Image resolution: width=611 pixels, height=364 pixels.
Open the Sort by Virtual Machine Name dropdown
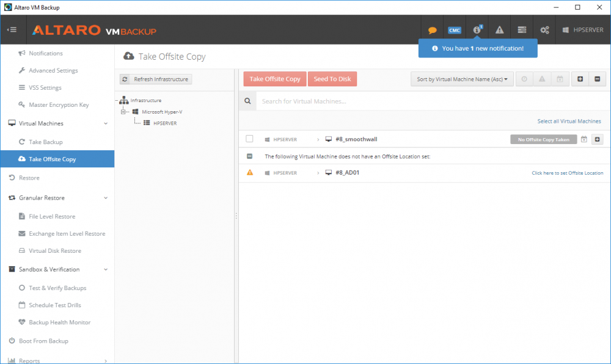point(462,79)
